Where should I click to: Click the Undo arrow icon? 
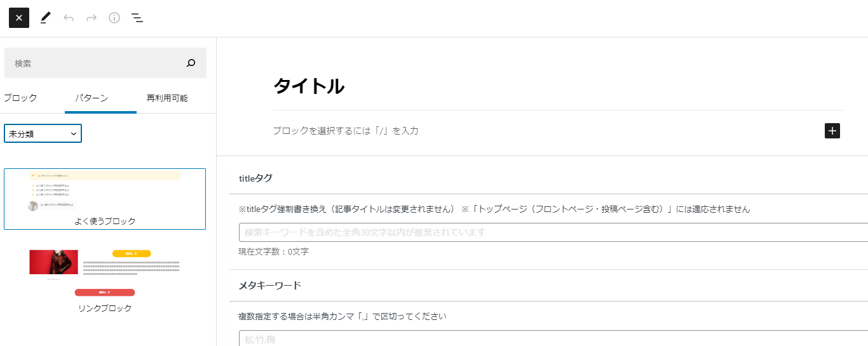(69, 18)
